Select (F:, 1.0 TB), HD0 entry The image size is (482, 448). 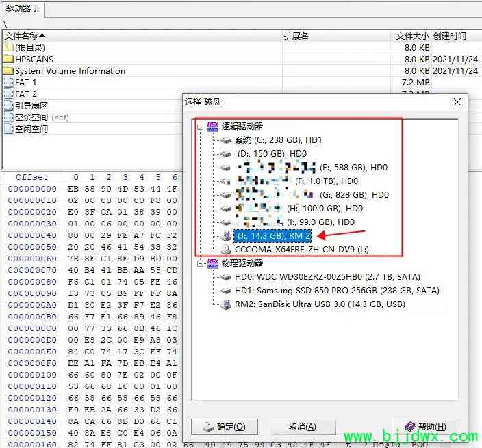327,181
